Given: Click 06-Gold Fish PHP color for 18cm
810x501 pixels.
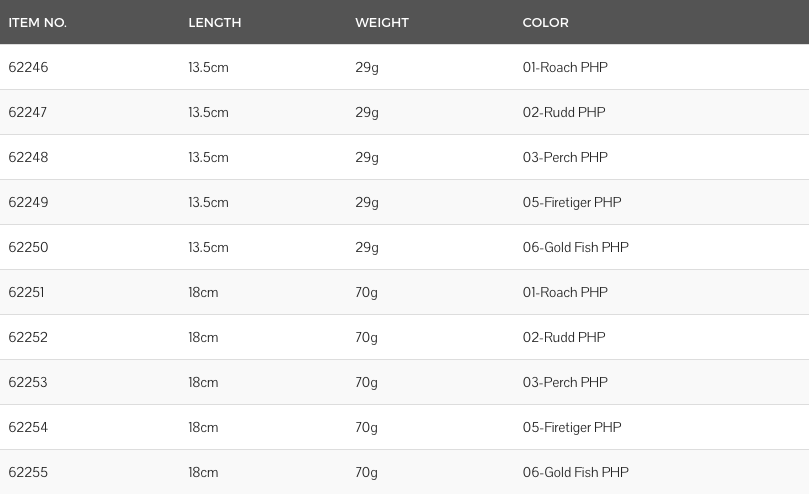Looking at the screenshot, I should pyautogui.click(x=575, y=472).
